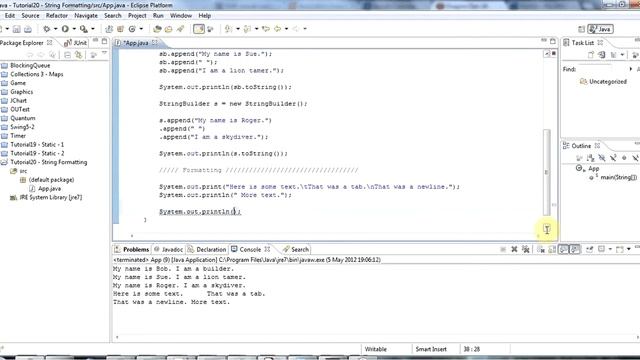Click Remove All Terminated Launches icon

pos(526,249)
